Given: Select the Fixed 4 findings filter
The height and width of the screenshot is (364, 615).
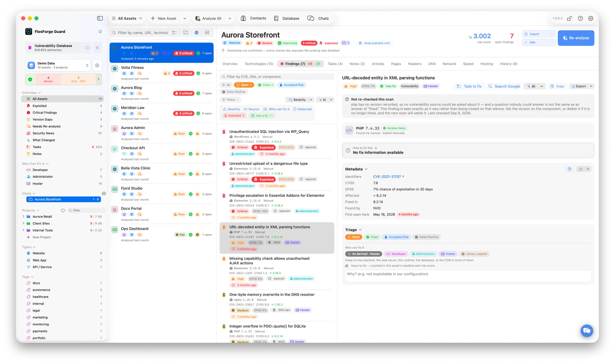Looking at the screenshot, I should (x=265, y=85).
